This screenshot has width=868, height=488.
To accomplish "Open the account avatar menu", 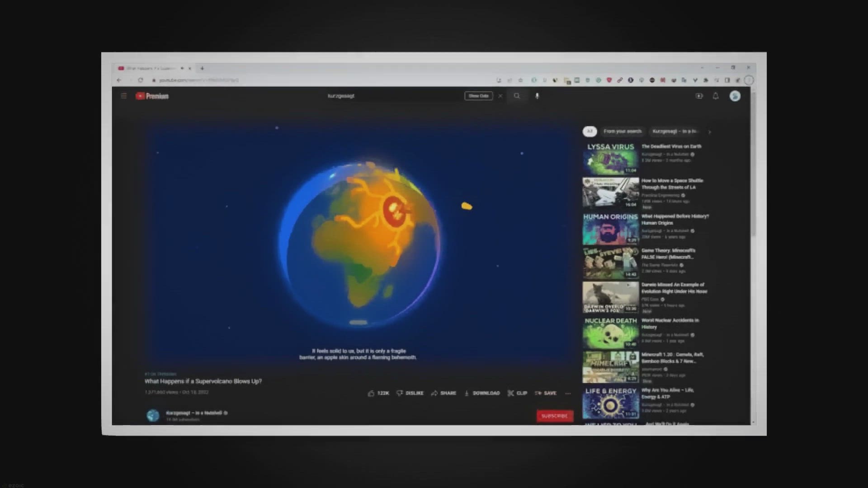I will coord(735,96).
